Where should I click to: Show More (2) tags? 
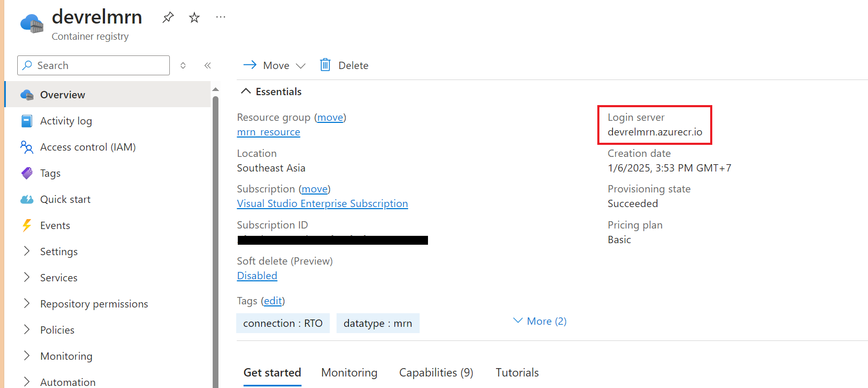click(x=540, y=321)
